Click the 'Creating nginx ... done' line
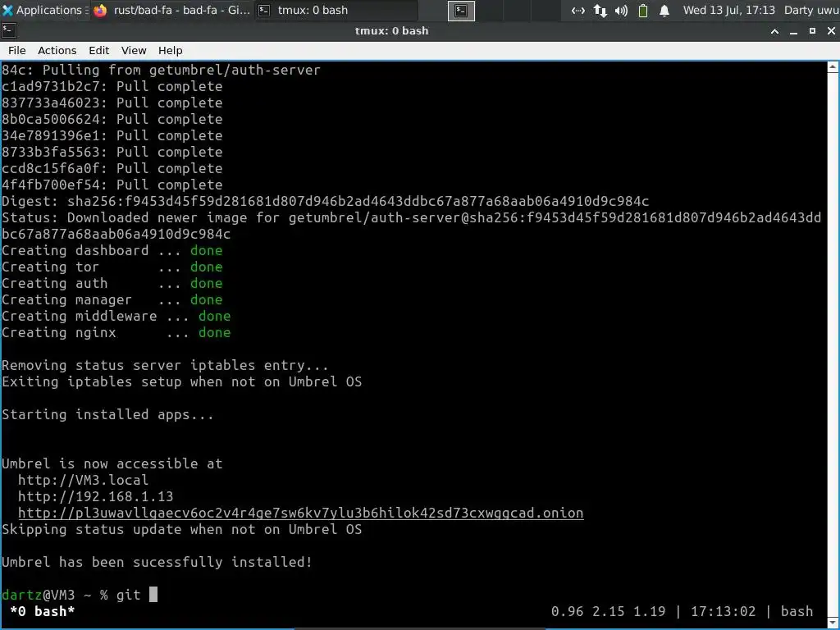 coord(116,332)
